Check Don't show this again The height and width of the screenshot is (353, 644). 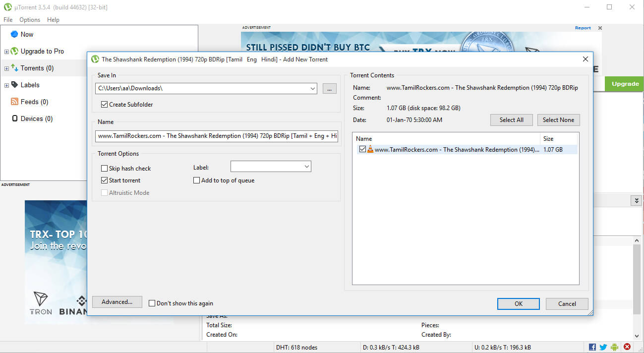pyautogui.click(x=152, y=303)
